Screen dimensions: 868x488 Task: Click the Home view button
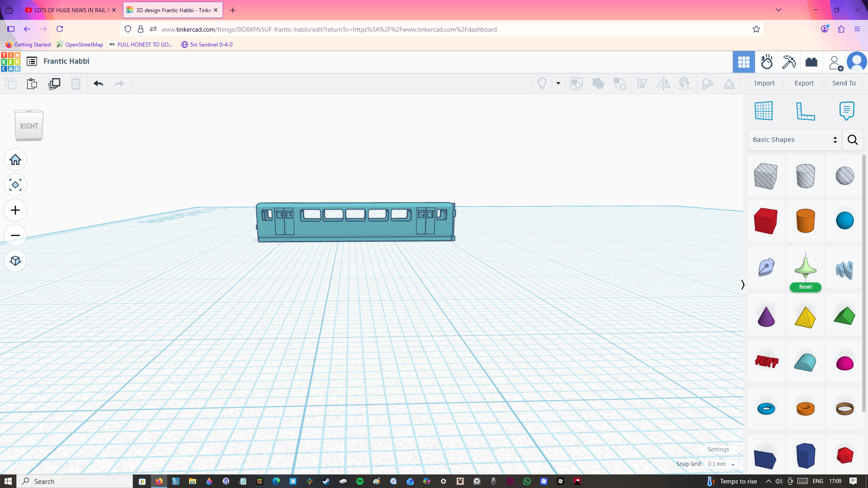pyautogui.click(x=15, y=160)
